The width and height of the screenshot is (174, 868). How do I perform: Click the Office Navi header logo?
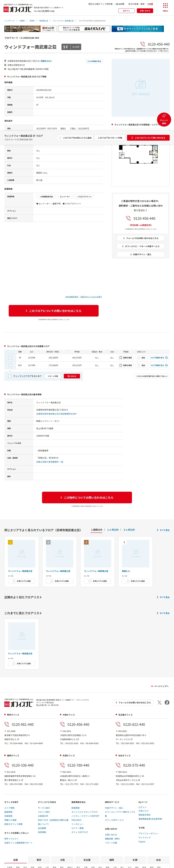18,9
